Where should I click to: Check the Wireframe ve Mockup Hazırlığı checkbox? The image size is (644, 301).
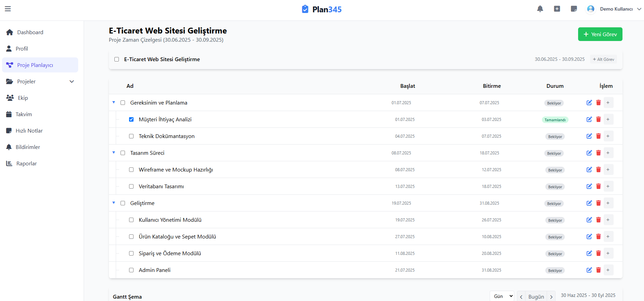pyautogui.click(x=131, y=170)
